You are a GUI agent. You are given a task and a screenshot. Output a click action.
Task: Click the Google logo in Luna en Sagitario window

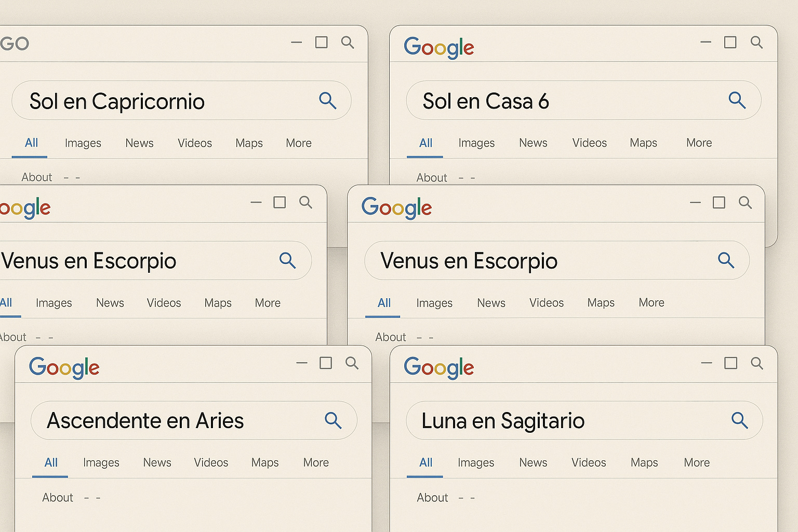(439, 367)
